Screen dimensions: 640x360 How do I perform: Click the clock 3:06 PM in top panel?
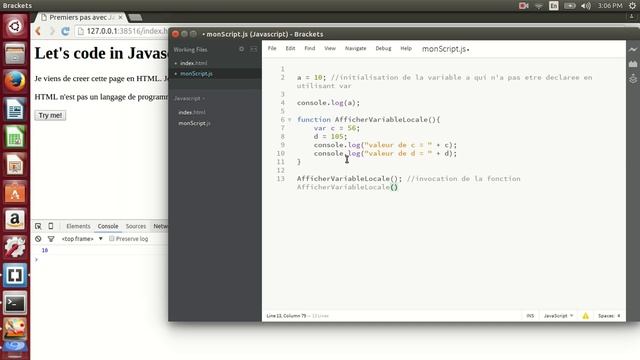pyautogui.click(x=610, y=6)
